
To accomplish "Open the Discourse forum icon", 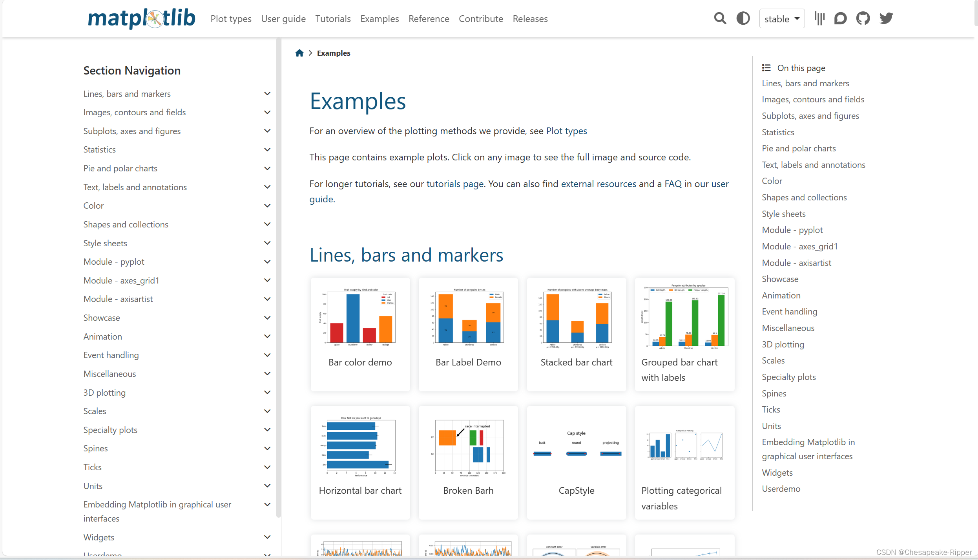I will tap(840, 18).
